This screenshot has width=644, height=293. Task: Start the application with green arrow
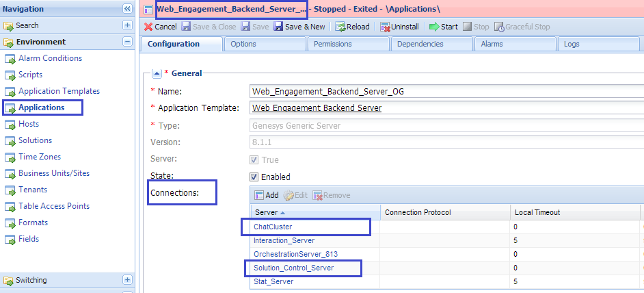pyautogui.click(x=433, y=27)
